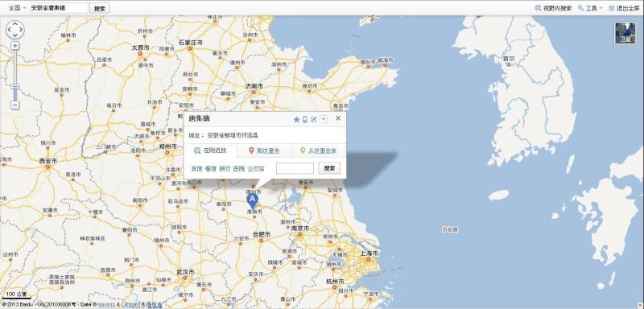Click the 太原市 city label
The height and width of the screenshot is (309, 644).
click(x=140, y=47)
